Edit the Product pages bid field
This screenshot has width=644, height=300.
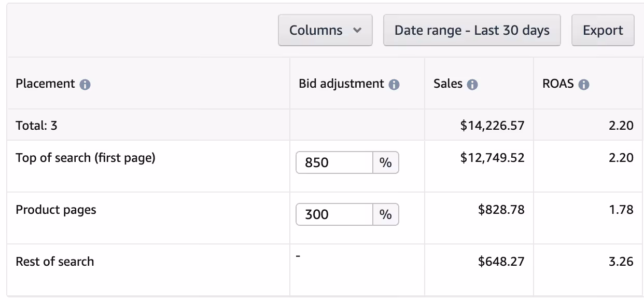(x=334, y=214)
